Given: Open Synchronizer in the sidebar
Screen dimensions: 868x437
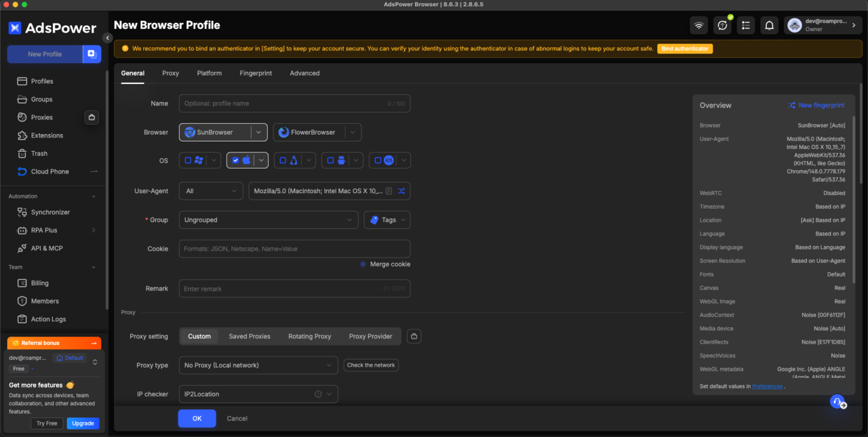Looking at the screenshot, I should [x=50, y=212].
